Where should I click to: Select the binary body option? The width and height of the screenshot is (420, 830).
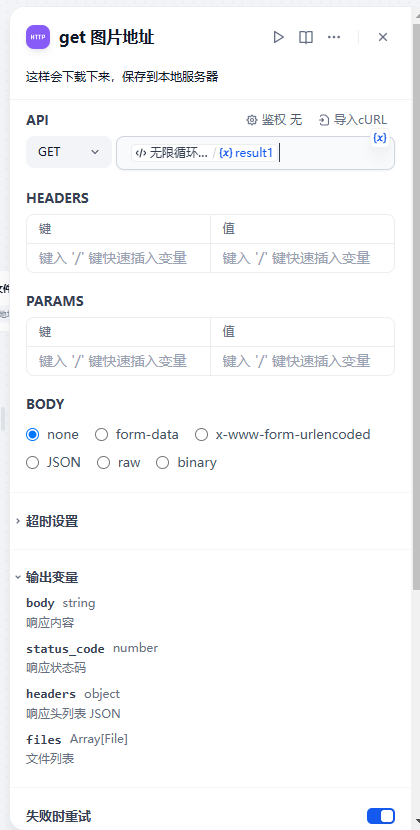(x=186, y=463)
